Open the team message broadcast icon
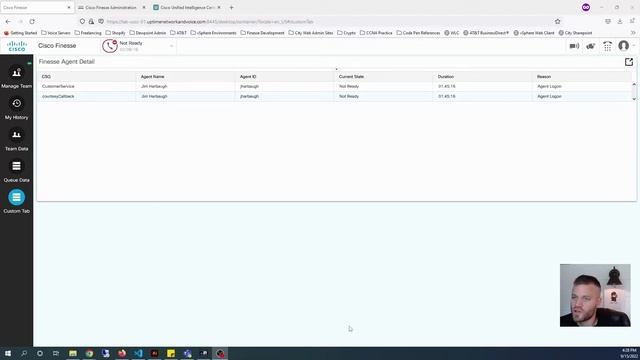 (x=574, y=46)
